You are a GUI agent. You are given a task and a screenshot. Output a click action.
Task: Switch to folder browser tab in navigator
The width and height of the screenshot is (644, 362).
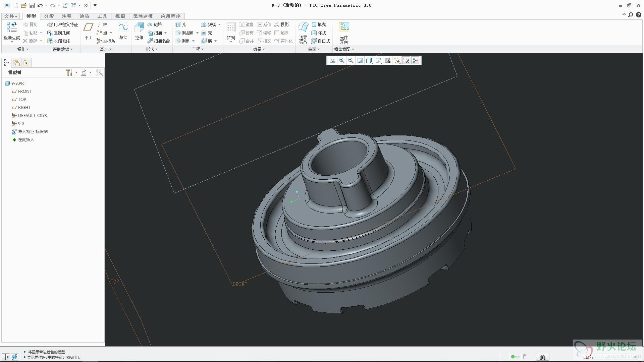(16, 63)
